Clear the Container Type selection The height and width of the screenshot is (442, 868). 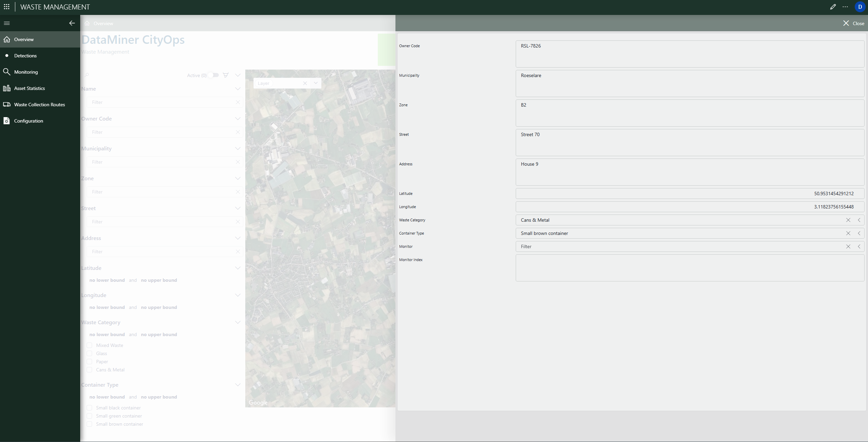pos(848,233)
